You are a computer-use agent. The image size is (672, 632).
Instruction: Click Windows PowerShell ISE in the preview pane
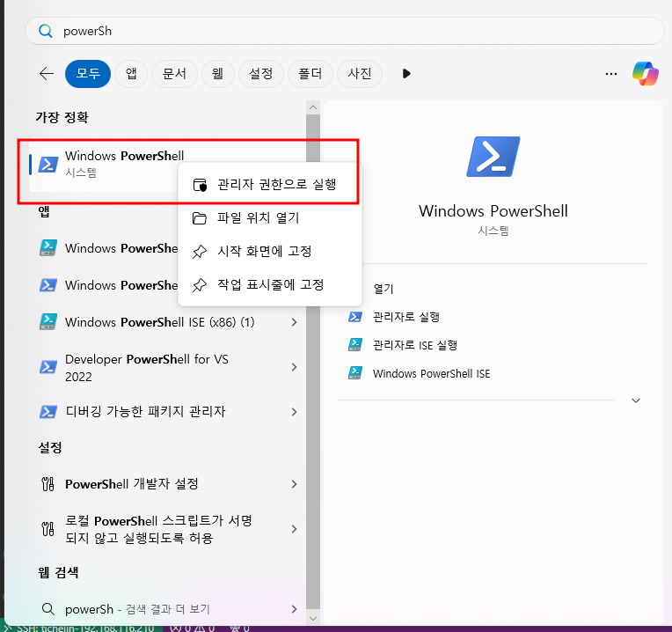click(431, 373)
